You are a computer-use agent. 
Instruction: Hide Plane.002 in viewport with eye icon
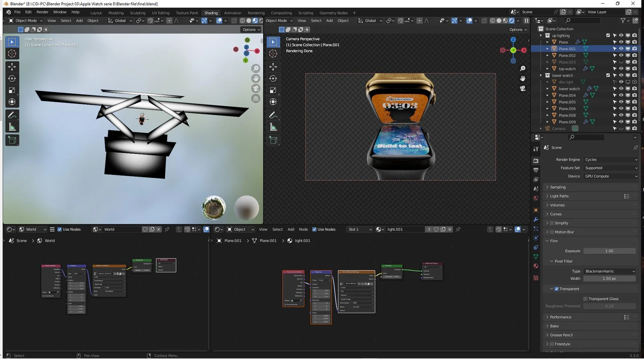coord(621,56)
